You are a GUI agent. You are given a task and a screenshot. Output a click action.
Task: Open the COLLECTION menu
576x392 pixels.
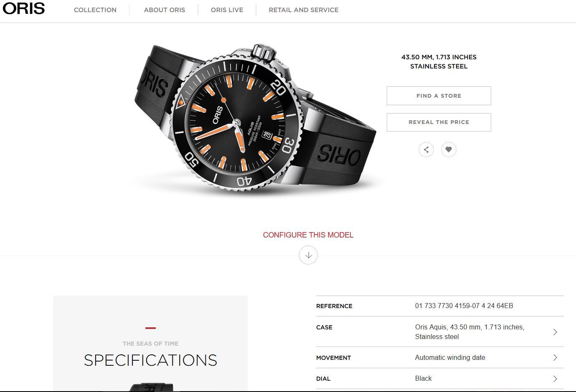(x=95, y=10)
